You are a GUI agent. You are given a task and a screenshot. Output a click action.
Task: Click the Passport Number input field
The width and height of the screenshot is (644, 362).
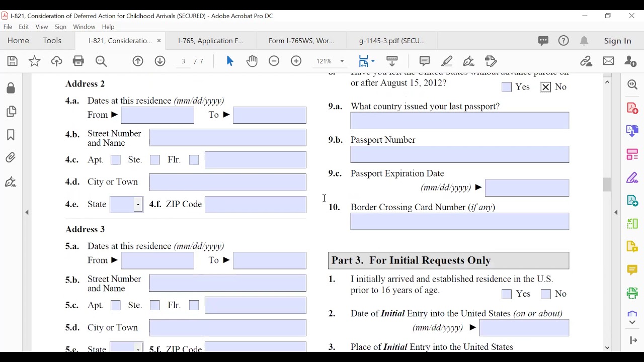click(x=460, y=154)
